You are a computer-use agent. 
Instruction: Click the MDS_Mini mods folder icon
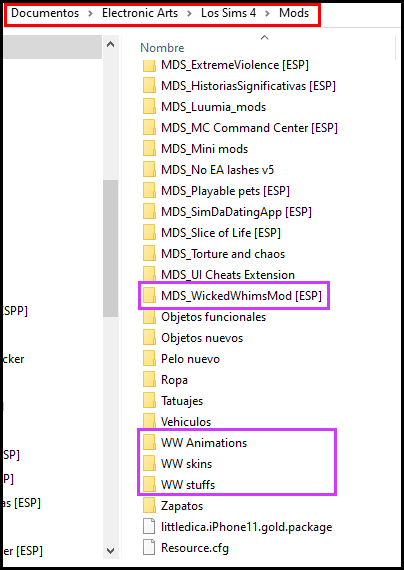[x=149, y=149]
